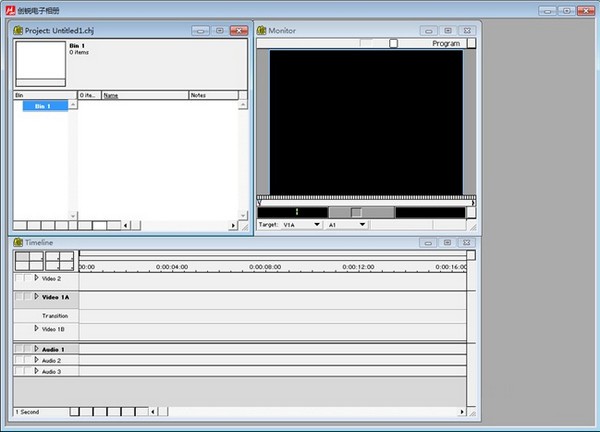Expand the Audio 3 track triangle
This screenshot has width=600, height=432.
click(x=37, y=371)
